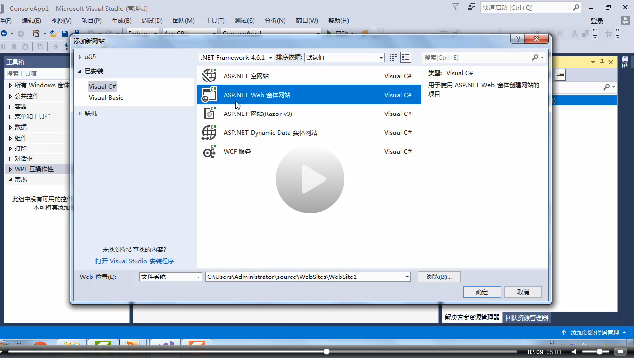Expand WPF 互操作性 toolbox group

coord(11,169)
